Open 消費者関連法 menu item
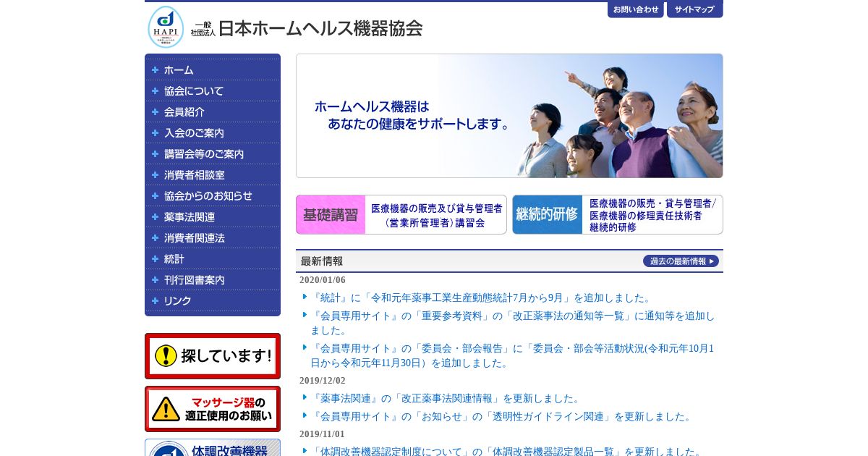Screen dimensions: 868x456 213,238
